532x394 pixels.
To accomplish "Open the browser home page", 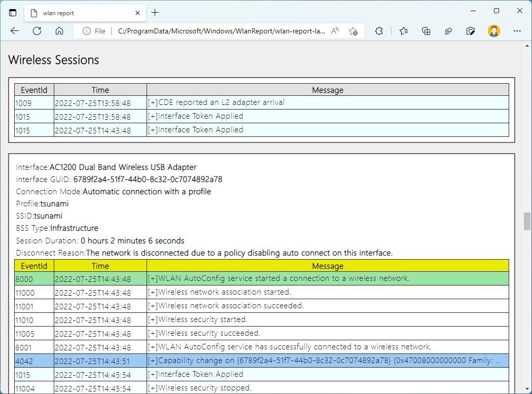I will tap(59, 31).
